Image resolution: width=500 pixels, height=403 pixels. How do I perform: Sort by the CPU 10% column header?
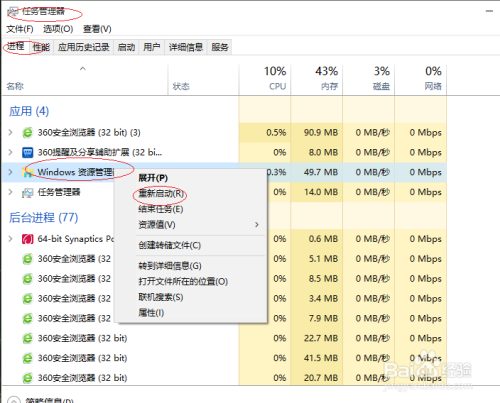(x=265, y=79)
